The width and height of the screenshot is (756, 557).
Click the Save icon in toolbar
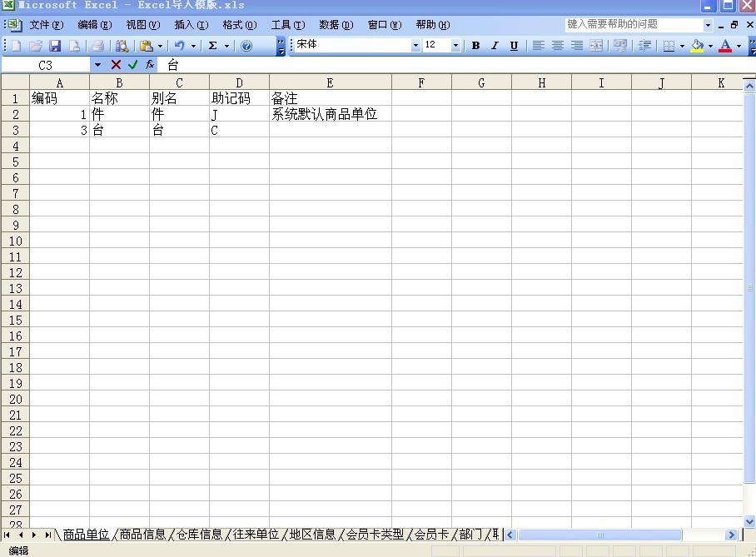(x=55, y=46)
